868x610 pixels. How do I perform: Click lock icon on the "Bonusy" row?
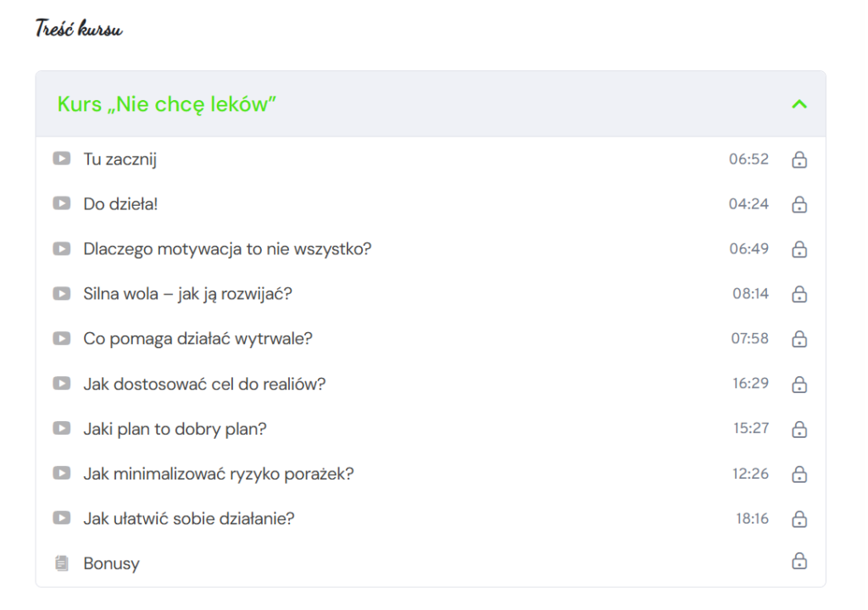[798, 561]
